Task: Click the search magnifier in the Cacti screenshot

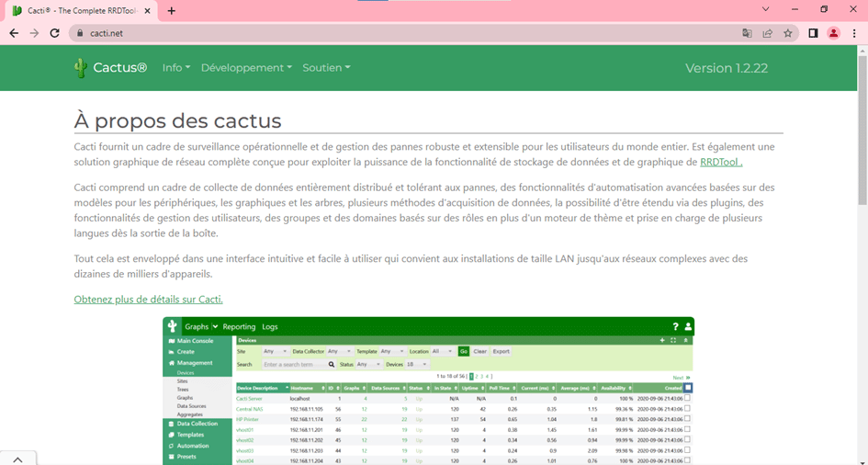Action: [x=331, y=364]
